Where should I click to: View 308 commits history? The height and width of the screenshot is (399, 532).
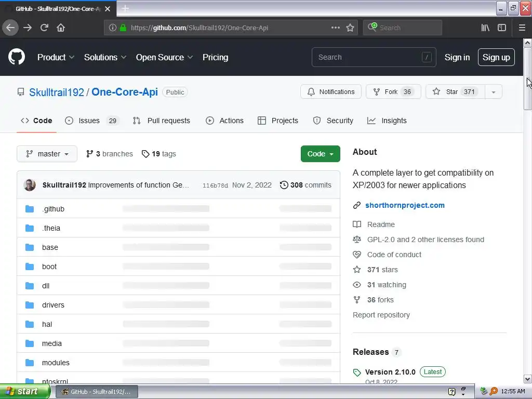click(x=305, y=185)
